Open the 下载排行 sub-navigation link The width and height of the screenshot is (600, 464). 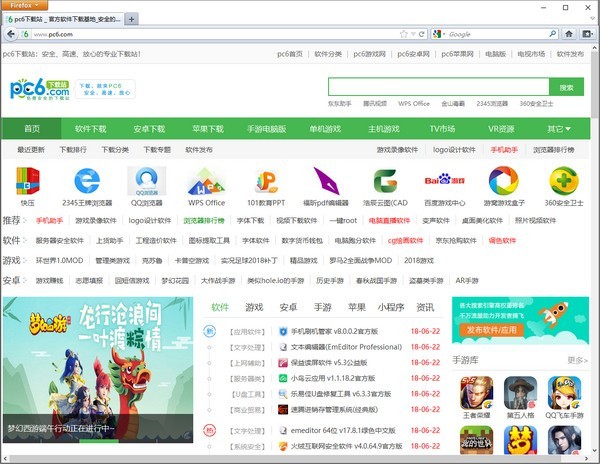[73, 150]
